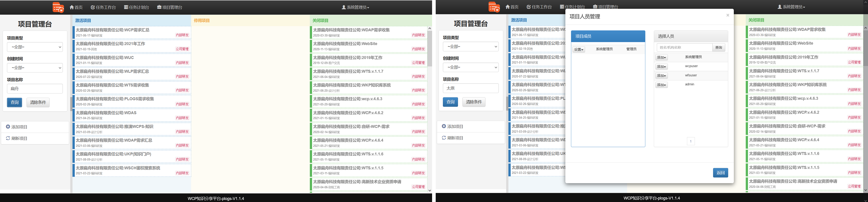Image resolution: width=868 pixels, height=202 pixels.
Task: Click the 项目成员 panel header in the dialog
Action: tap(608, 36)
